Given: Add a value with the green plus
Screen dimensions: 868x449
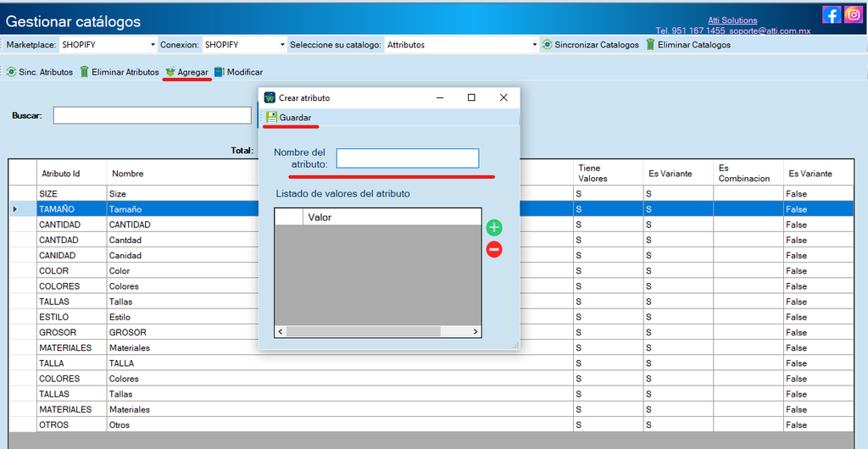Looking at the screenshot, I should (494, 227).
